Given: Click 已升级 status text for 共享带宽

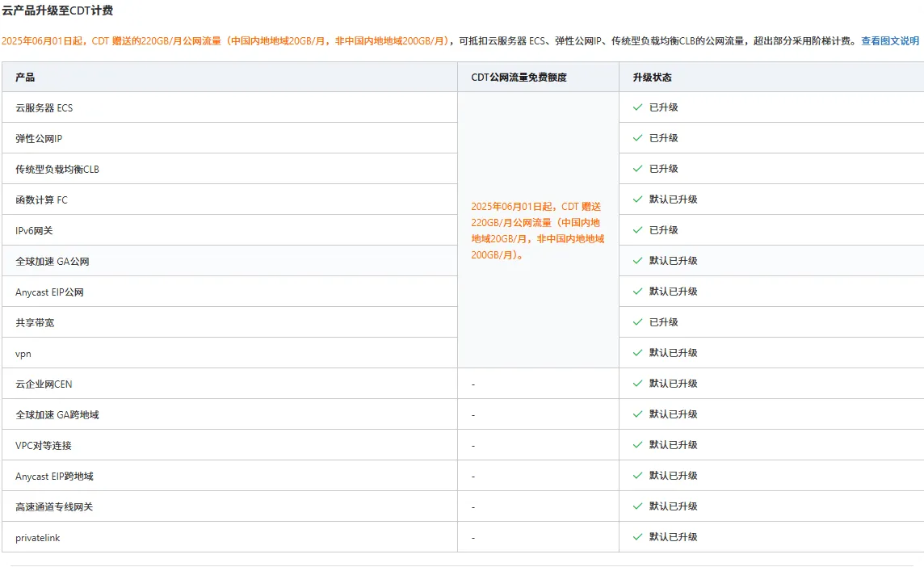Looking at the screenshot, I should point(664,321).
